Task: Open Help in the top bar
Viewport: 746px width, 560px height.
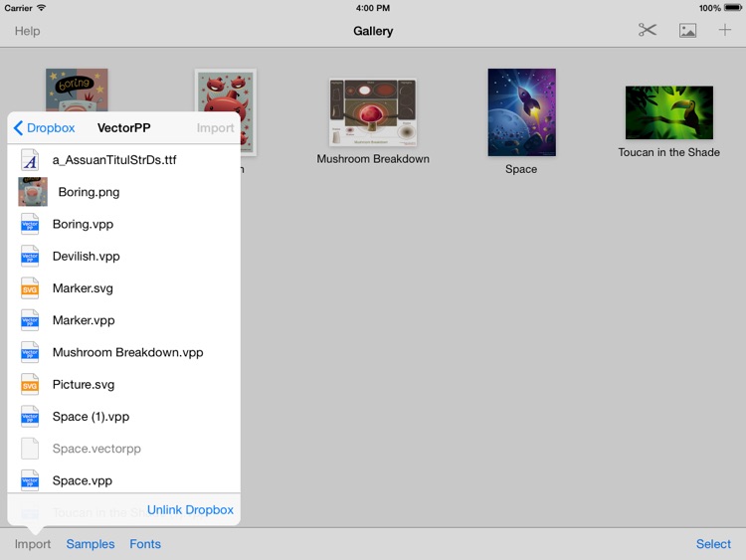Action: point(27,31)
